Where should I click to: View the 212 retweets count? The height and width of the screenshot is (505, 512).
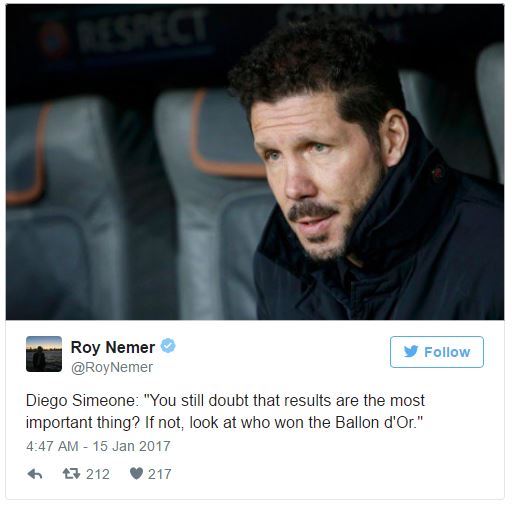pos(98,474)
